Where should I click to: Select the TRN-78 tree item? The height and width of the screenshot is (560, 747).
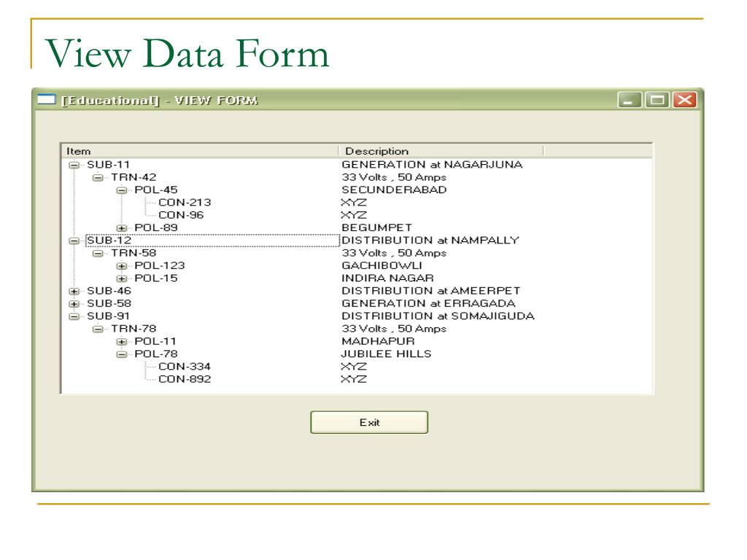click(133, 329)
